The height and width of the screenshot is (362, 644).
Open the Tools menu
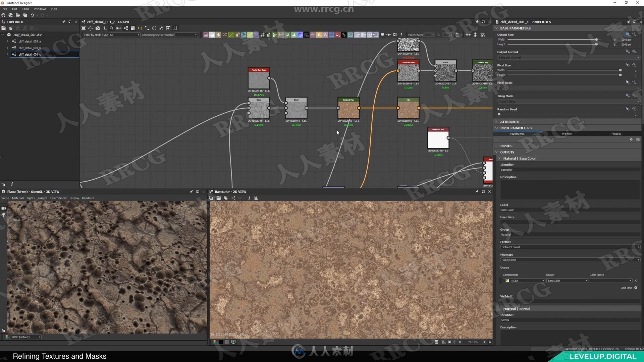coord(25,9)
